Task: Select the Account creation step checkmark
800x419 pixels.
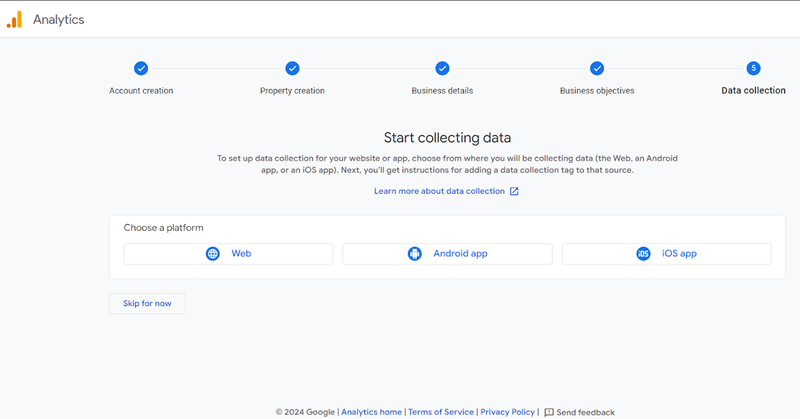Action: [141, 68]
